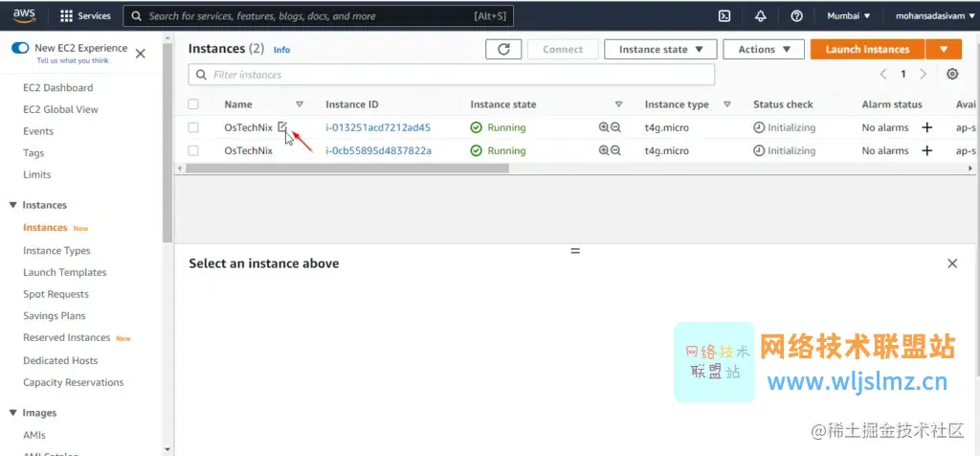Open the notifications bell
This screenshot has height=456, width=980.
[x=761, y=16]
